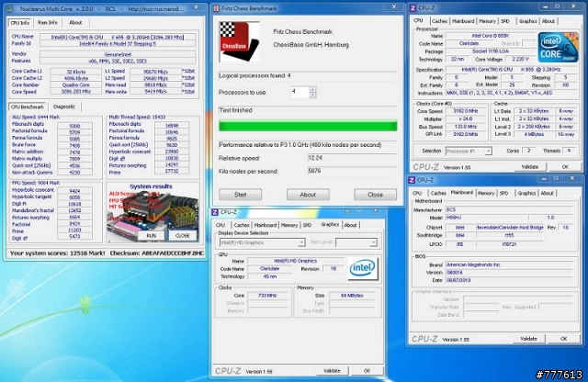This screenshot has height=382, width=588.
Task: Open the Processor #1 selection dropdown
Action: tap(488, 152)
